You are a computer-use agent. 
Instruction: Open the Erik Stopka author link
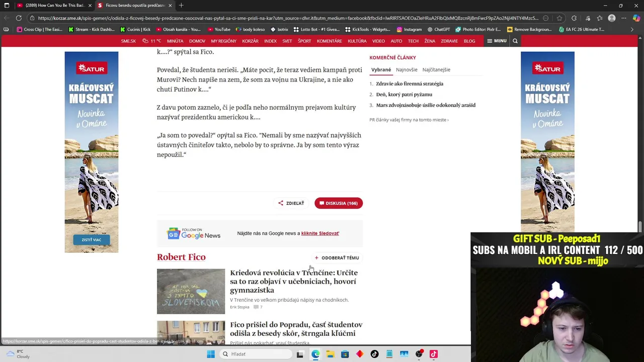(x=239, y=307)
